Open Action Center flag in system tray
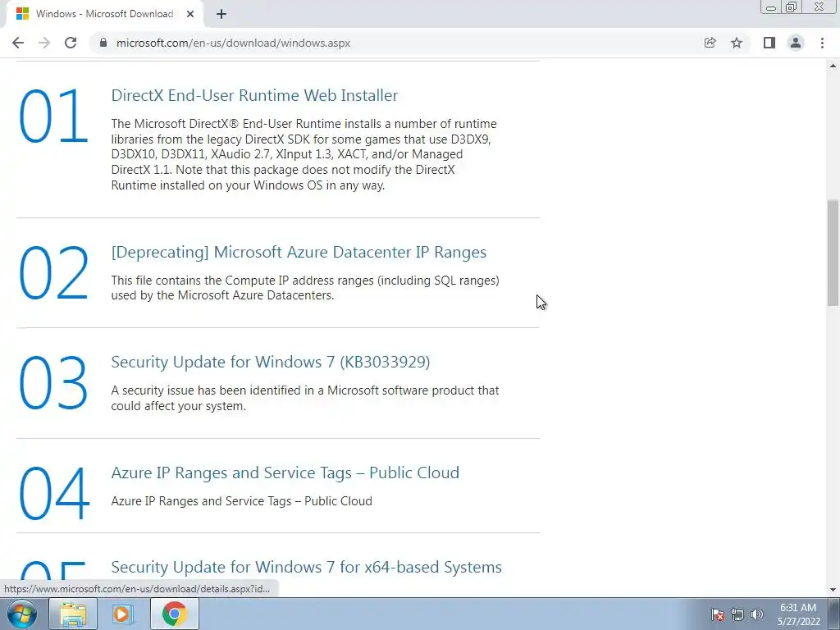 [x=718, y=614]
